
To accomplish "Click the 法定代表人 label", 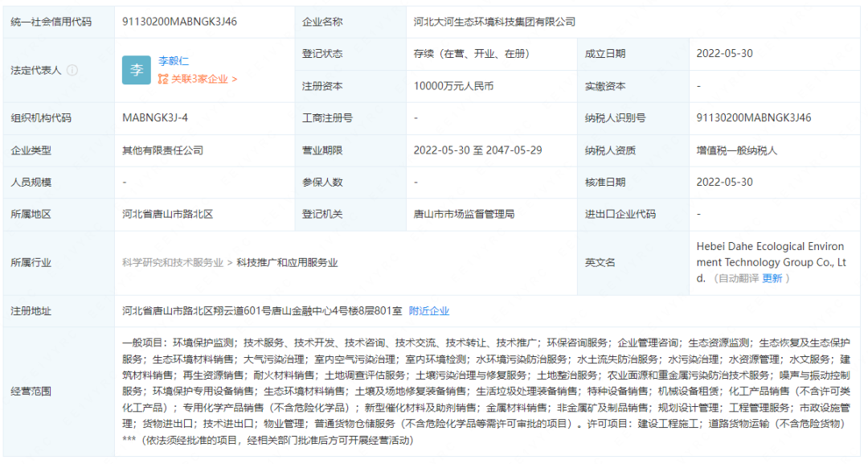I will coord(36,70).
